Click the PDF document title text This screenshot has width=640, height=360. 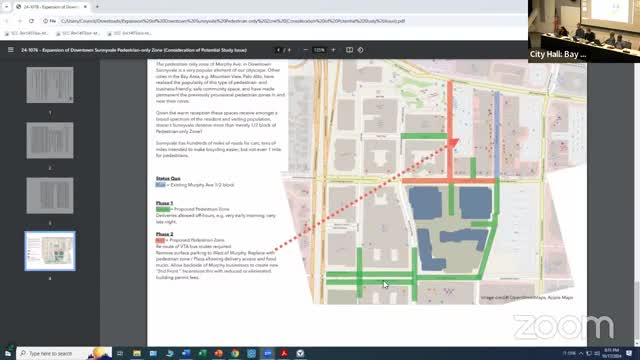pos(134,50)
